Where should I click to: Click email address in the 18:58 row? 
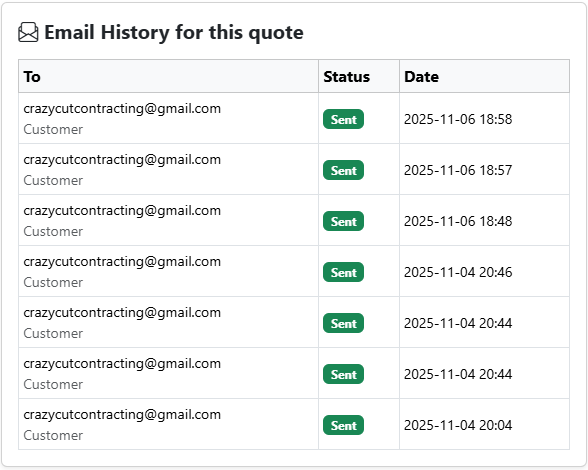point(122,109)
